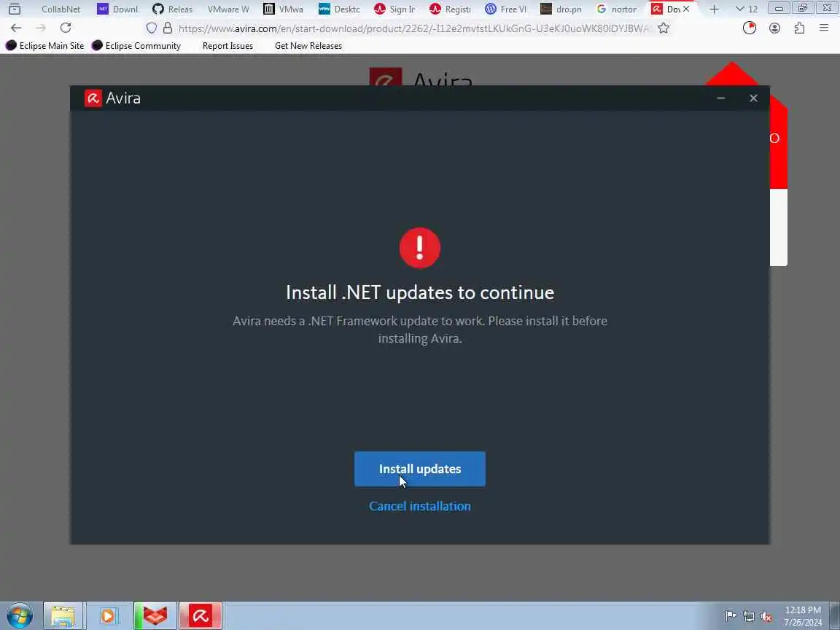Image resolution: width=840 pixels, height=630 pixels.
Task: Reload the current browser page
Action: [66, 28]
